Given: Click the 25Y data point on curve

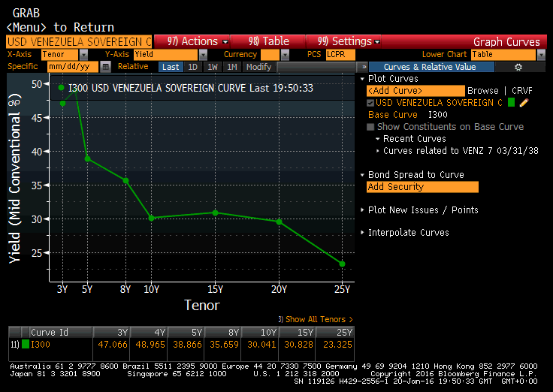Looking at the screenshot, I should (x=342, y=264).
